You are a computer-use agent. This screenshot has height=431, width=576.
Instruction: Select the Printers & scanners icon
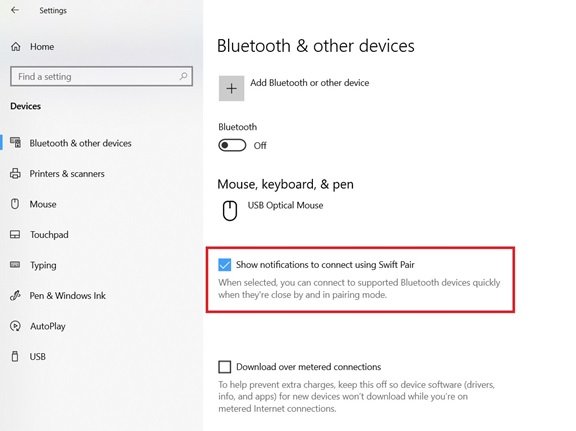point(15,173)
